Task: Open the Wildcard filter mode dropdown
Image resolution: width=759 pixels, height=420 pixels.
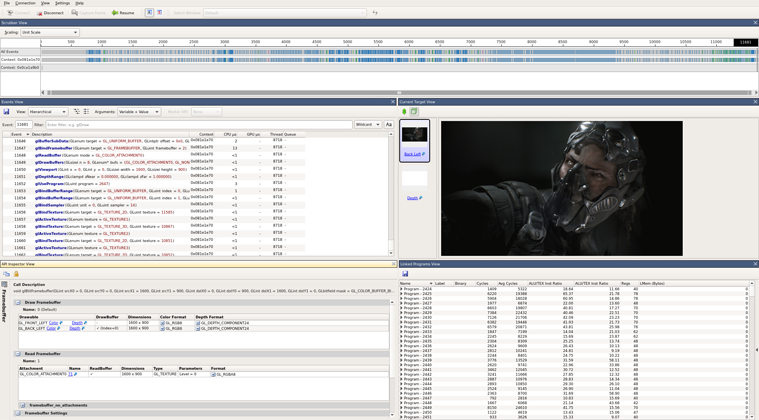Action: click(x=368, y=125)
